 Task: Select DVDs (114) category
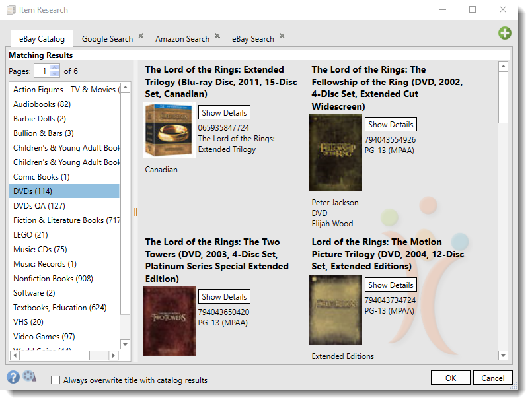click(x=65, y=191)
